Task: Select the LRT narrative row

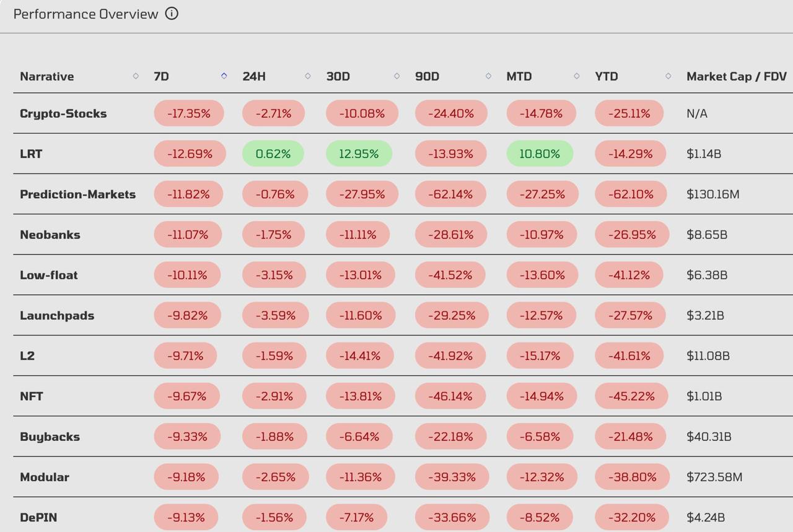Action: [31, 154]
